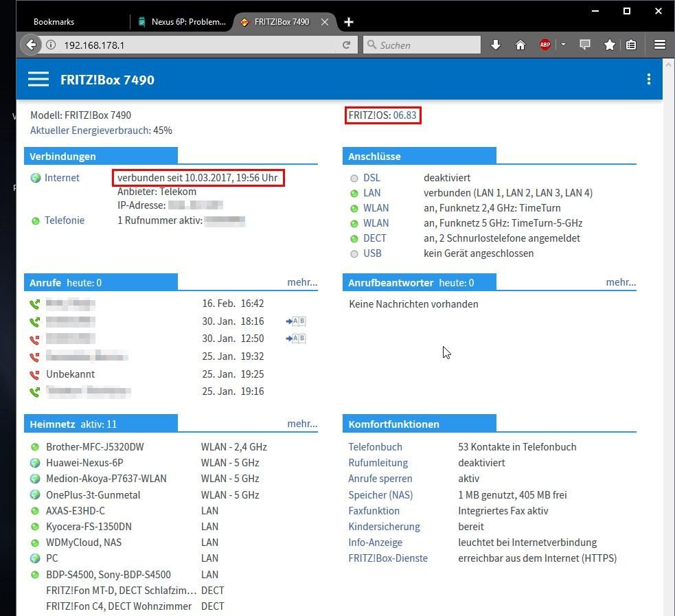Viewport: 675px width, 616px height.
Task: Open the DSL port link
Action: (x=371, y=178)
